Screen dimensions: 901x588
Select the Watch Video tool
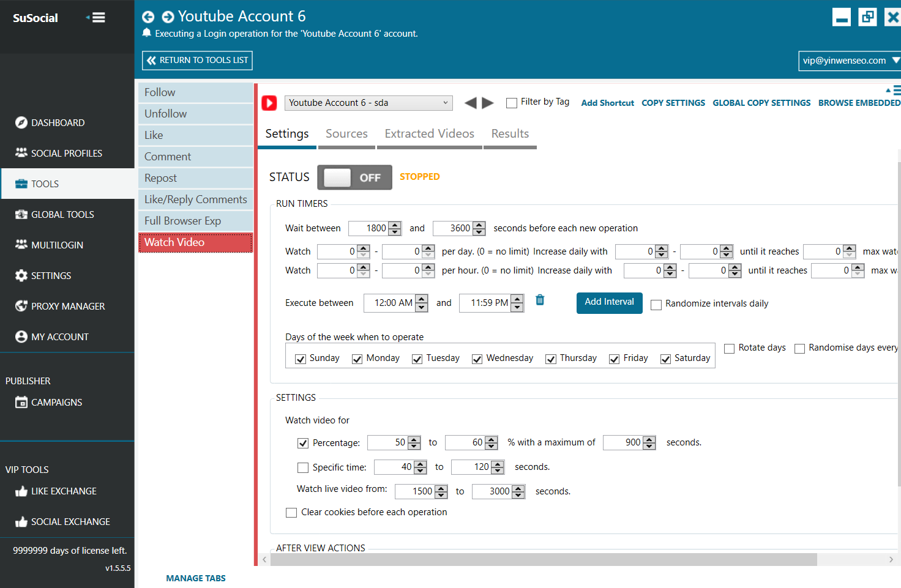tap(196, 242)
